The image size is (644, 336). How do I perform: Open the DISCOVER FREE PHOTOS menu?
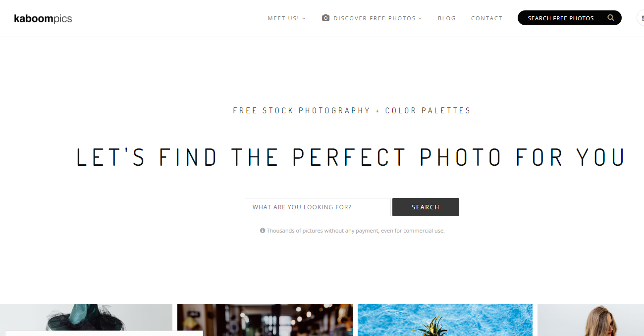(372, 18)
